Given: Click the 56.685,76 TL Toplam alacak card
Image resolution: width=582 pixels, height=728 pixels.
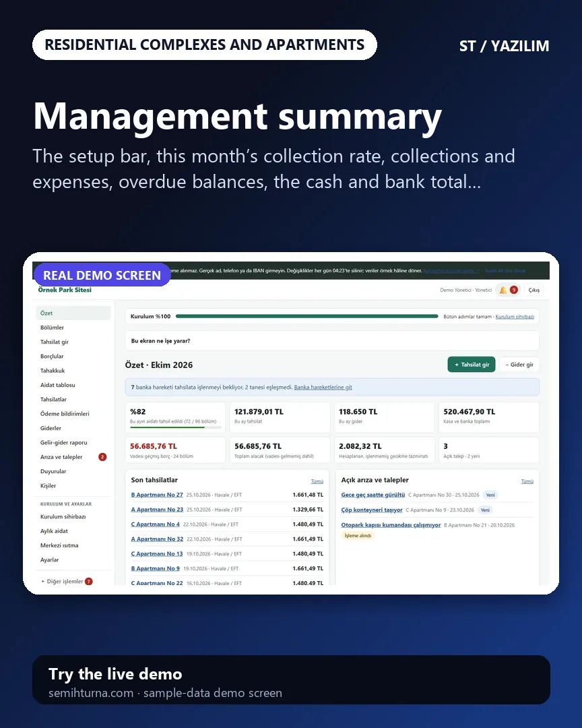Looking at the screenshot, I should coord(280,450).
